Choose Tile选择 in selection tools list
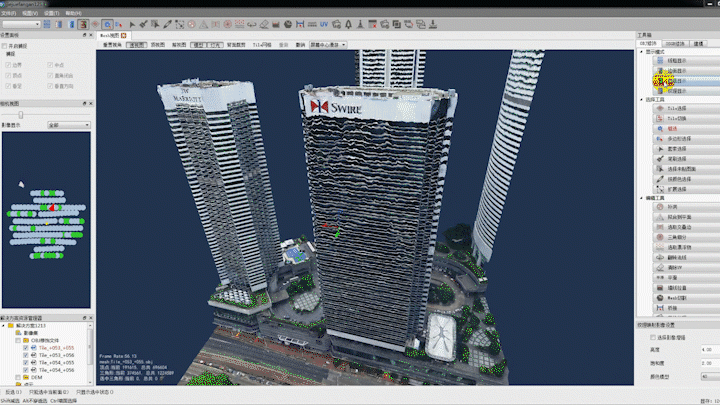This screenshot has height=405, width=720. click(x=686, y=108)
